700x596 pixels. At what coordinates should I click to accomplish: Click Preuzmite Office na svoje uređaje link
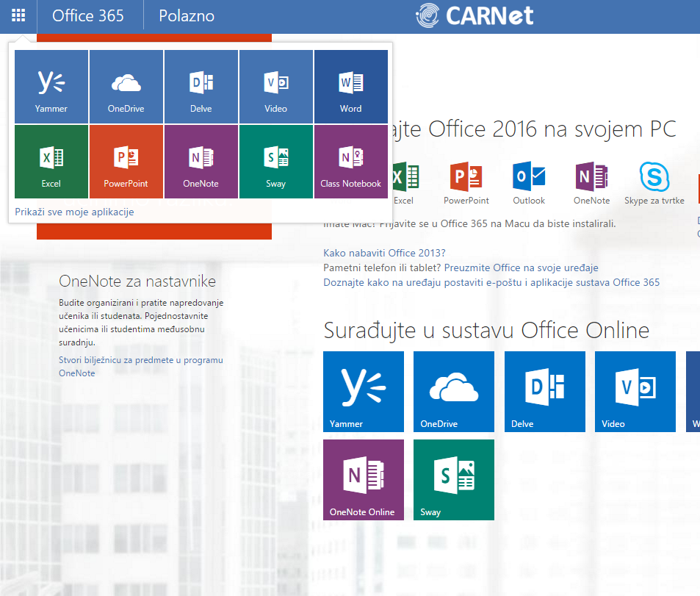pos(521,268)
